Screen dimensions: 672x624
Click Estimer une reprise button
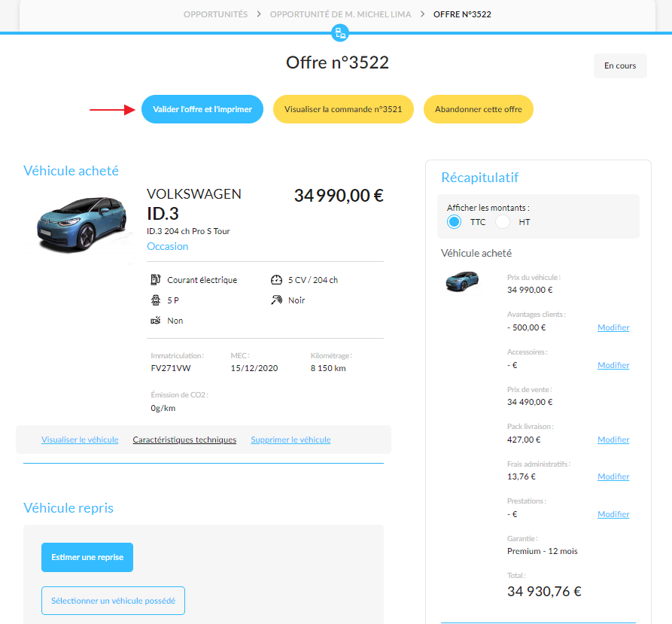pyautogui.click(x=87, y=557)
